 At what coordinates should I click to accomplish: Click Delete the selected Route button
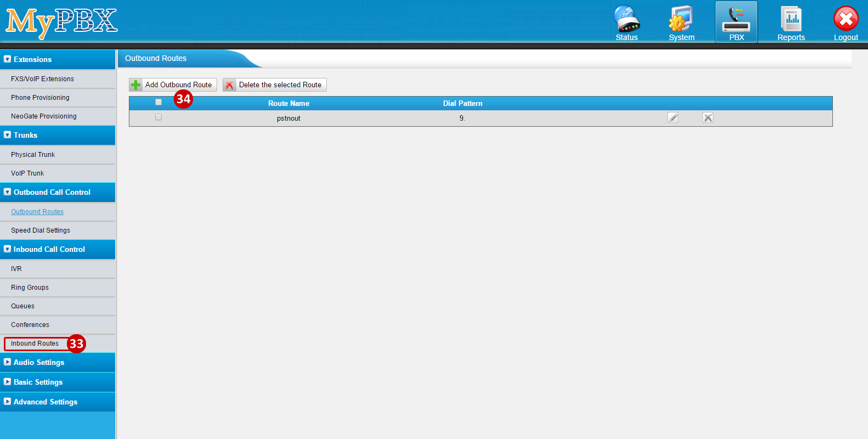coord(274,85)
